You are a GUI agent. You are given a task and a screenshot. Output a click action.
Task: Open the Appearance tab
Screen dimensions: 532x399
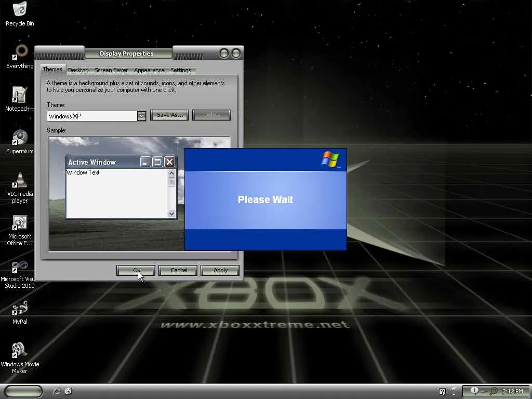[149, 70]
